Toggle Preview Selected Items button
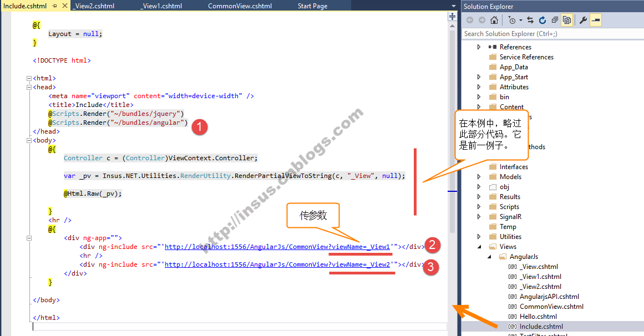Viewport: 644px width, 336px height. (596, 20)
